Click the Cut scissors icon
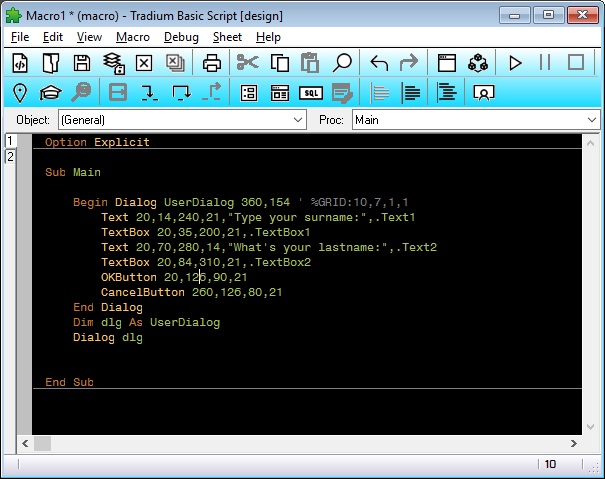 coord(247,63)
